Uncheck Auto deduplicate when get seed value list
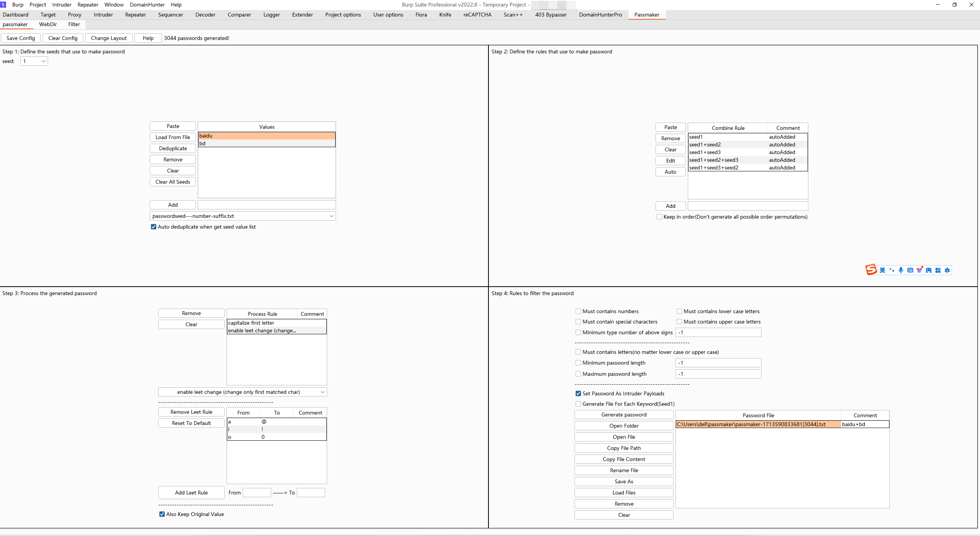Screen dimensions: 980x536 tap(154, 227)
